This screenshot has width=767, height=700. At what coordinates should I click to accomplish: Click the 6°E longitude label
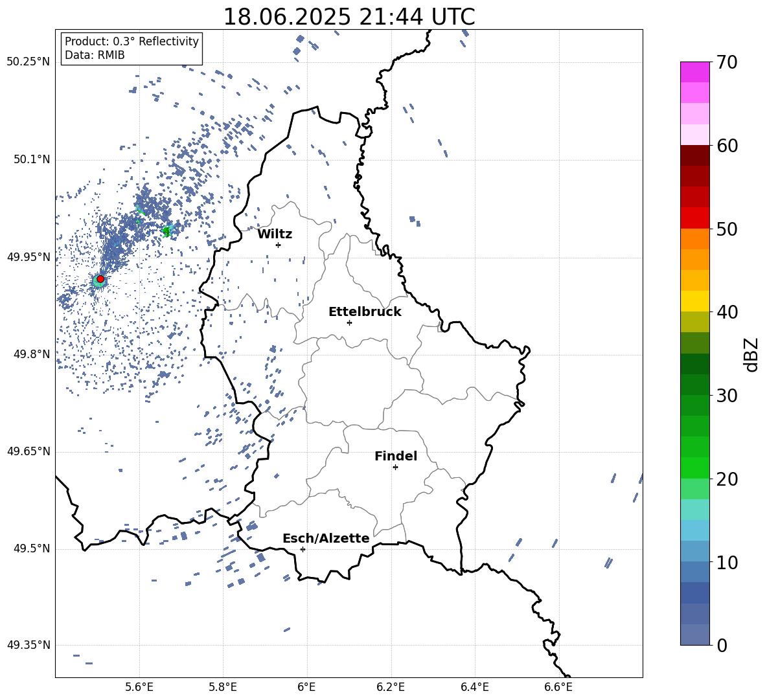(306, 687)
